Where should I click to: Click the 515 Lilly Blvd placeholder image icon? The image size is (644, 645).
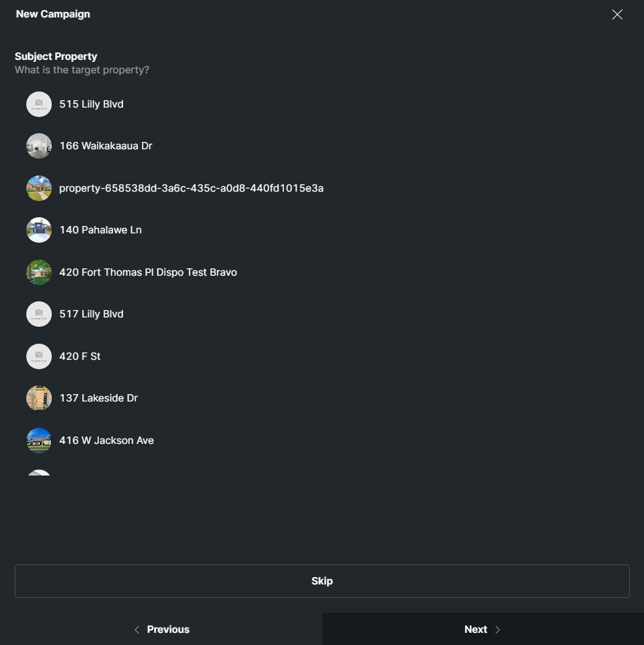pyautogui.click(x=39, y=104)
